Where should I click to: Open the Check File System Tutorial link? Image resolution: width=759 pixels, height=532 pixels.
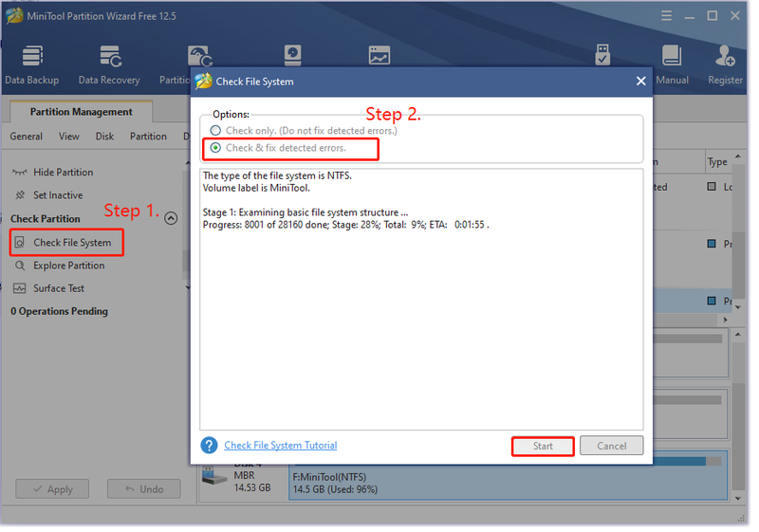281,445
